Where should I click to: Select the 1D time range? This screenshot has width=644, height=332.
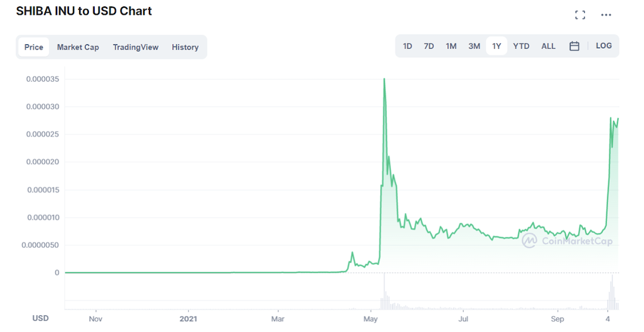pyautogui.click(x=407, y=46)
